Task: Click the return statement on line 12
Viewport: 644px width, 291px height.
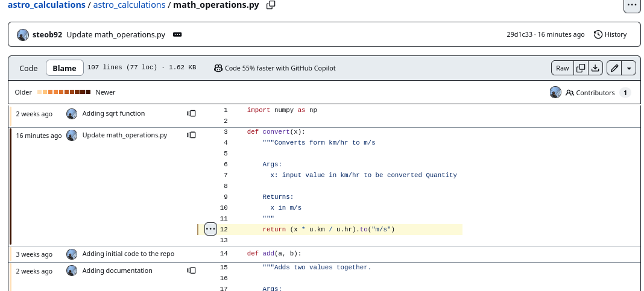Action: click(x=329, y=229)
